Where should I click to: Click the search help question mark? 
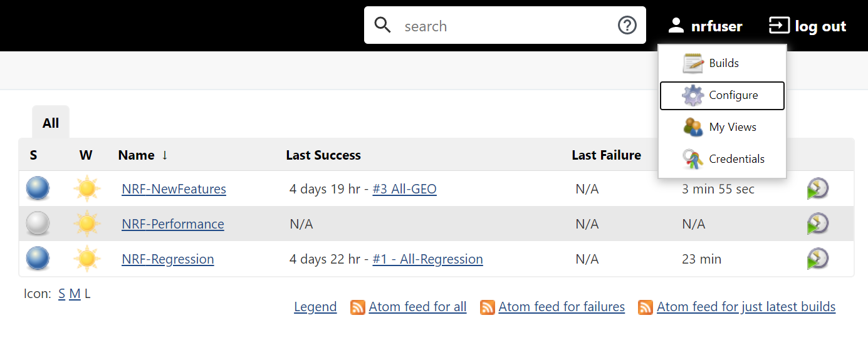627,26
